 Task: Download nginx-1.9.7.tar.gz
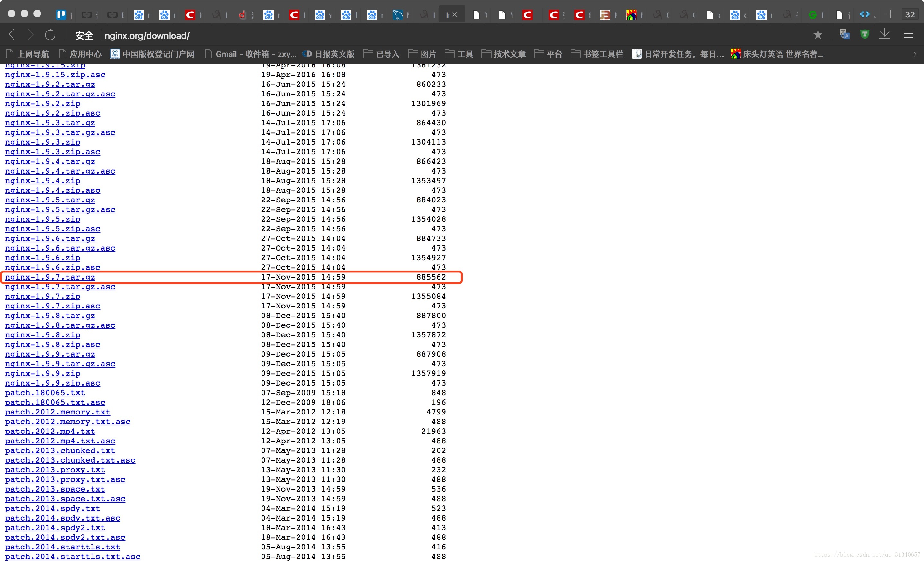(x=50, y=277)
